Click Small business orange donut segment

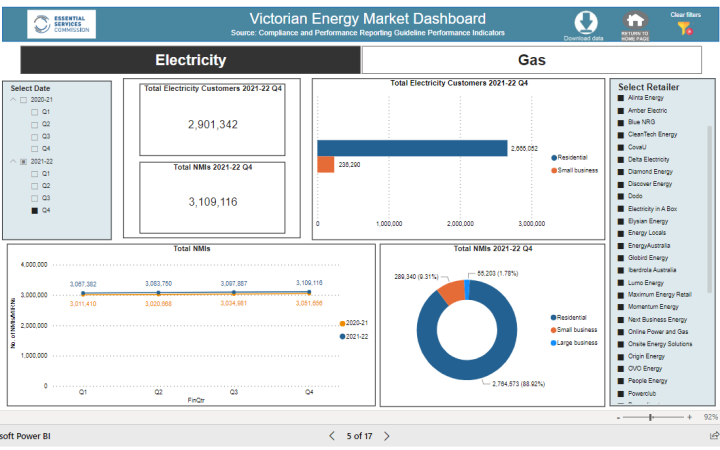pos(451,293)
